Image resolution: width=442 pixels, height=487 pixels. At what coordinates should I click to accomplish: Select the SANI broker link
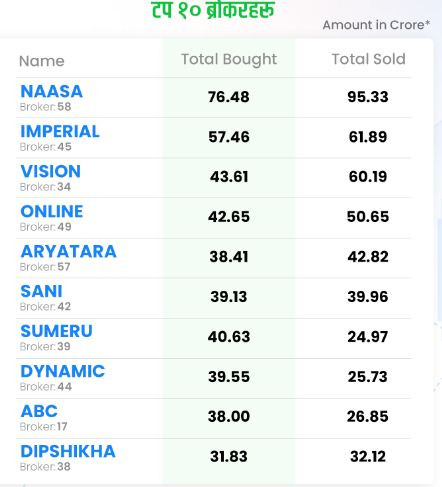pyautogui.click(x=41, y=291)
